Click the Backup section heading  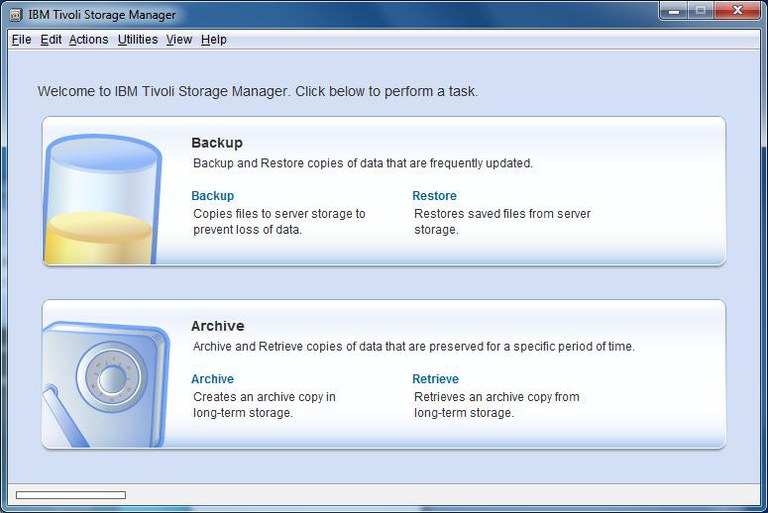(x=217, y=143)
